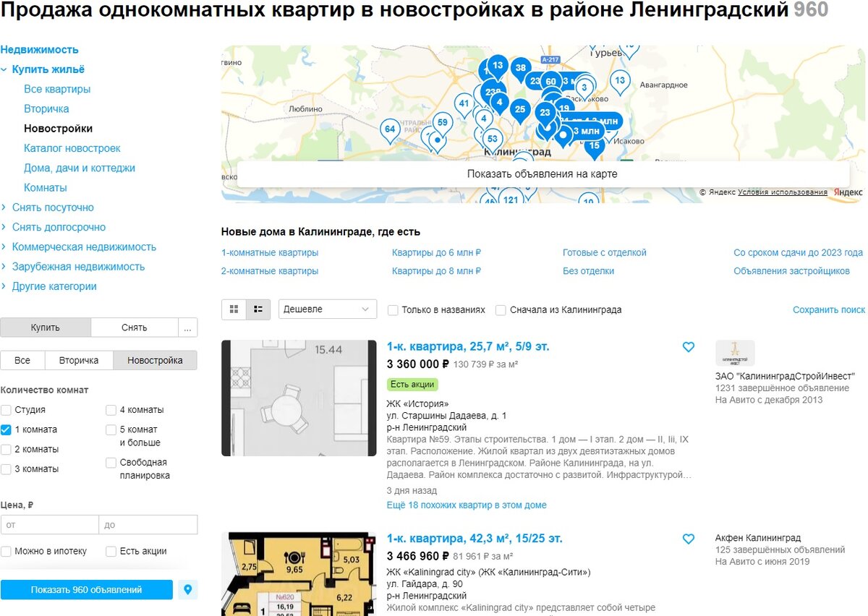Image resolution: width=868 pixels, height=616 pixels.
Task: Open Ещё 18 похожих квартир link
Action: [467, 505]
